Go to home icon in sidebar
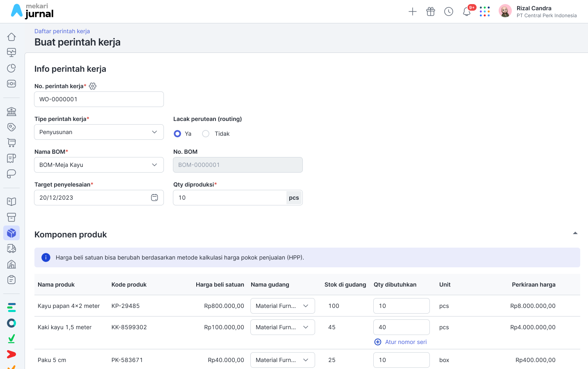Screen dimensions: 588x369 (11, 37)
